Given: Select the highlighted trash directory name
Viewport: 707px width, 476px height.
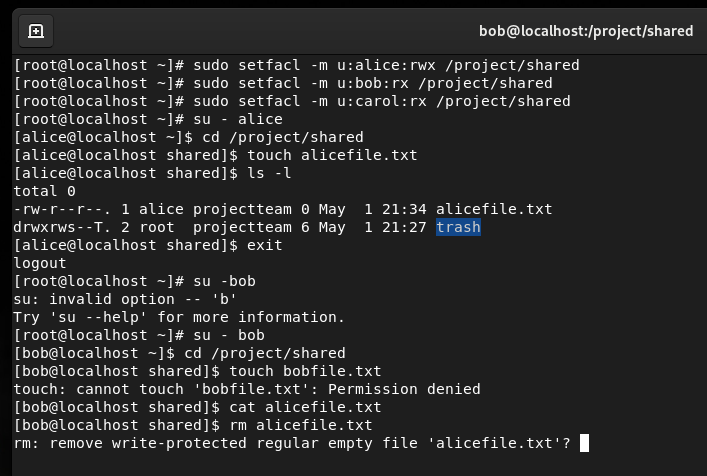Looking at the screenshot, I should click(458, 227).
